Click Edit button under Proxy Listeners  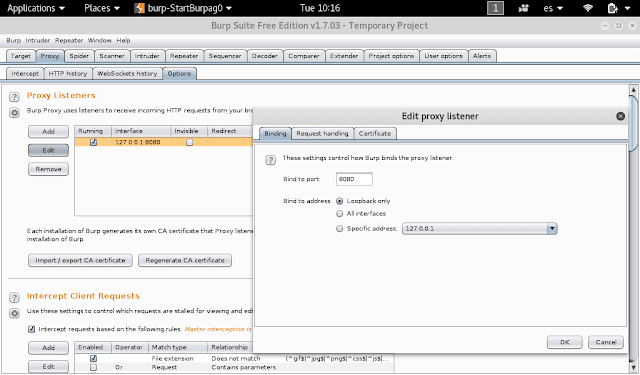[x=48, y=150]
